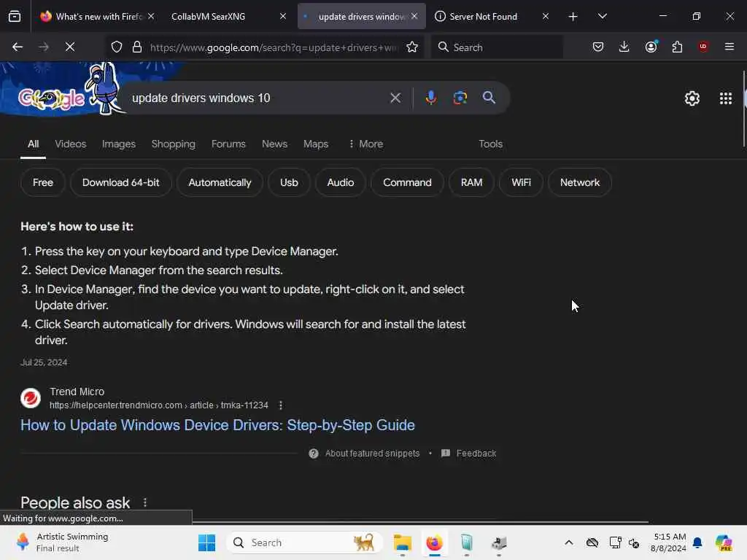This screenshot has width=747, height=560.
Task: Clear the Google search query
Action: (x=395, y=98)
